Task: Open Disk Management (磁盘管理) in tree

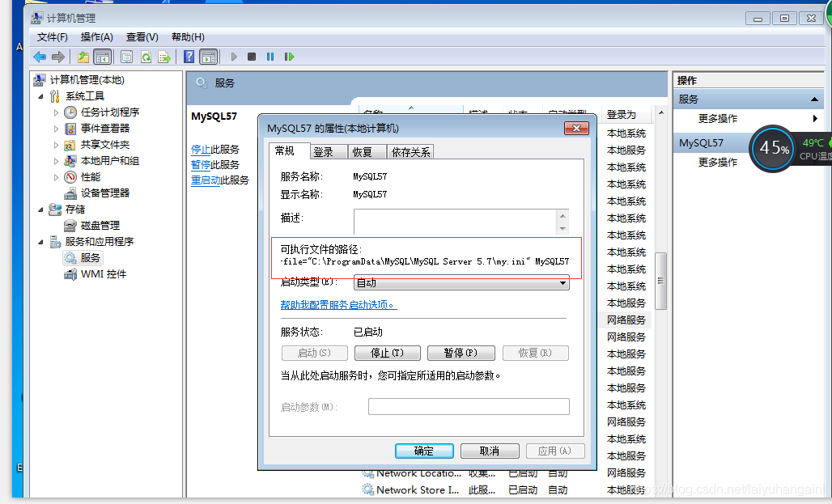Action: point(100,226)
